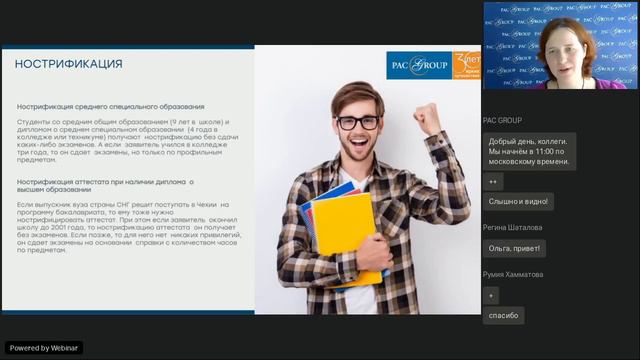
Task: Click the Powered by Webinar badge
Action: click(x=44, y=348)
